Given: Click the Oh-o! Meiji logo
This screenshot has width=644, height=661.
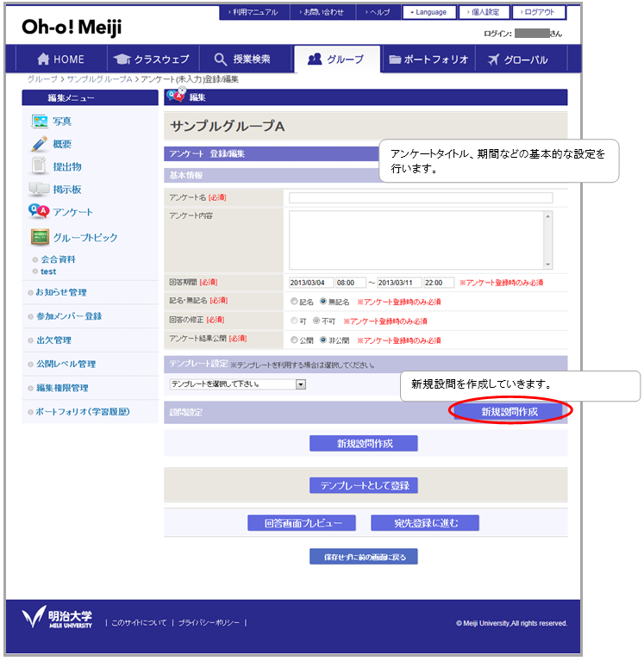Looking at the screenshot, I should point(72,28).
